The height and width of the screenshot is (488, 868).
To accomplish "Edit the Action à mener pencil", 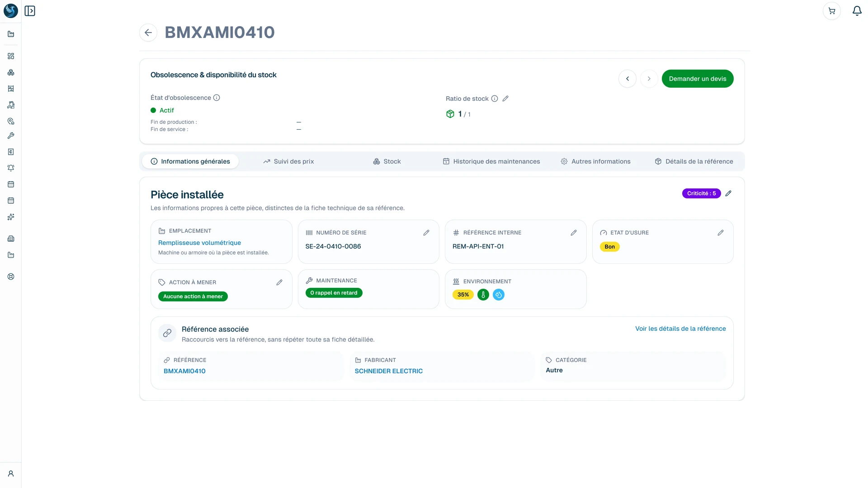I will 279,282.
